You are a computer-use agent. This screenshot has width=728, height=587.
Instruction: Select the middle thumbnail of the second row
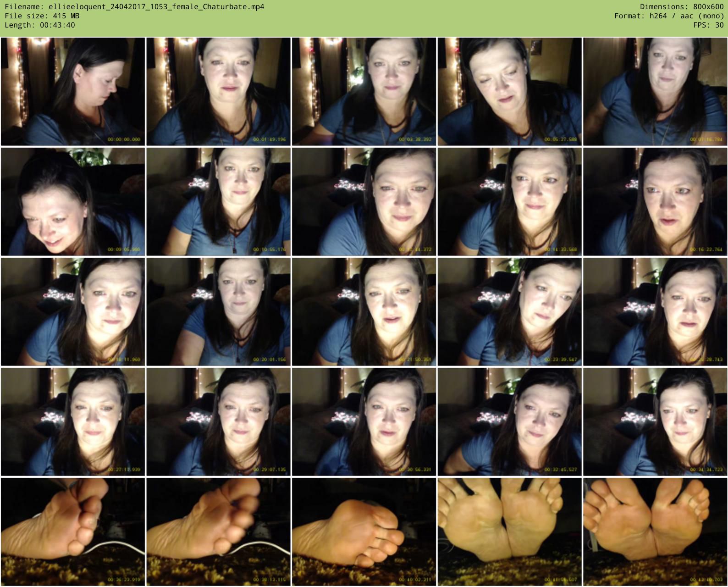(x=364, y=202)
